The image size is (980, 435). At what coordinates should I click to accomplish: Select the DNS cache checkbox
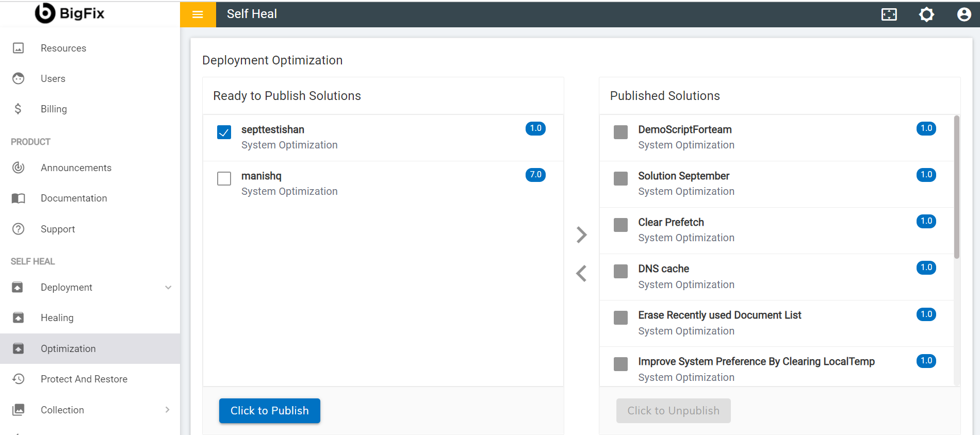(620, 271)
